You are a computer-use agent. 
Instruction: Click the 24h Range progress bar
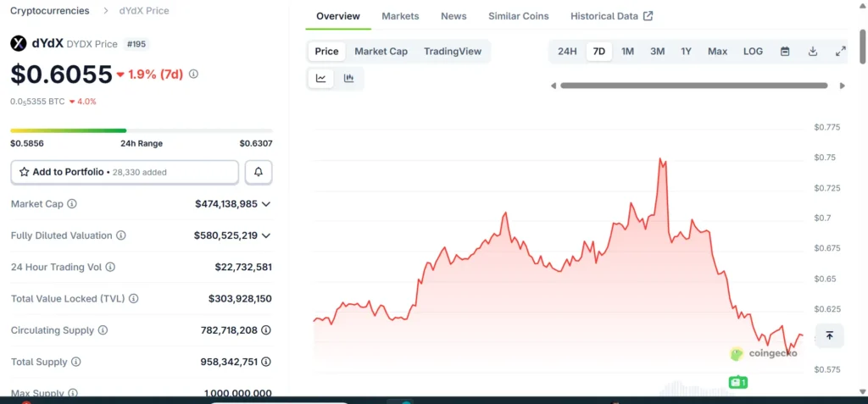coord(142,130)
